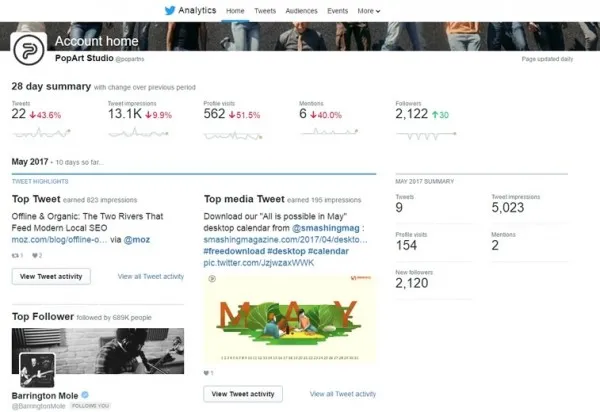Image resolution: width=600 pixels, height=412 pixels.
Task: Click View Tweet activity under the media tweet
Action: coord(243,394)
